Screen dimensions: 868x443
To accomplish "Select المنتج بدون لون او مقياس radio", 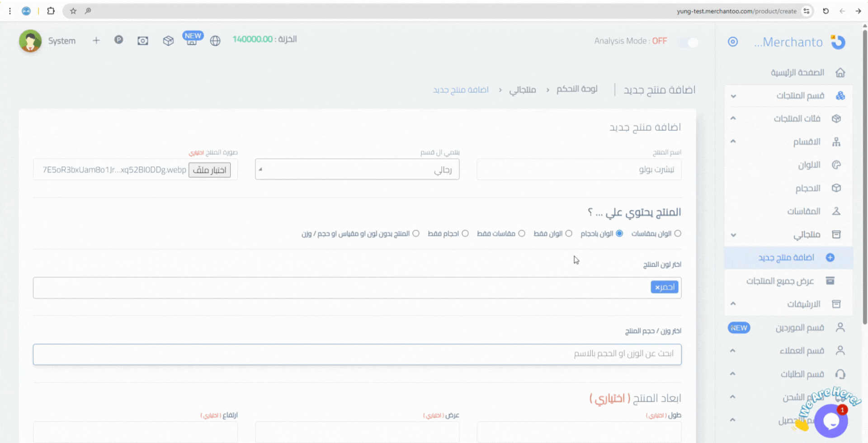I will tap(416, 234).
